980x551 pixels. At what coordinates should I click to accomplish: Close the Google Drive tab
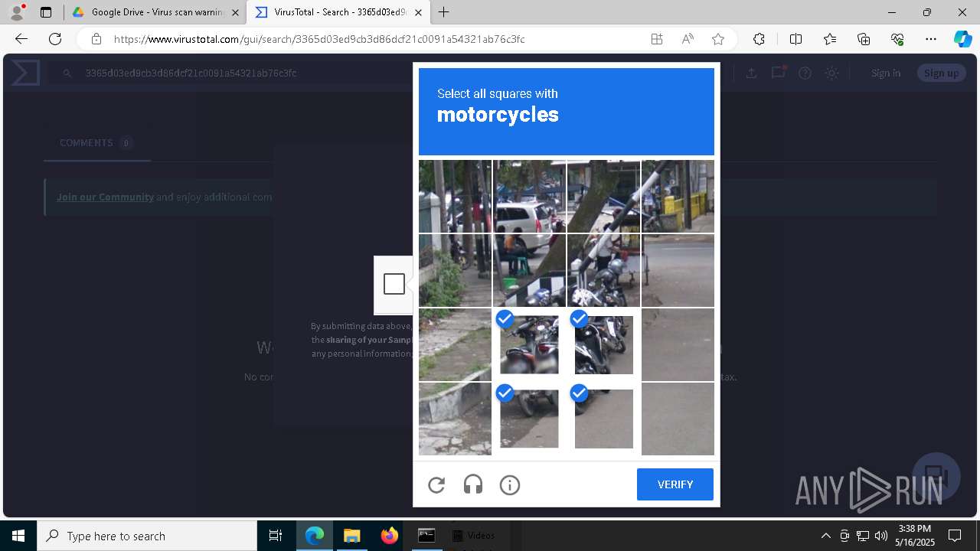[x=235, y=12]
